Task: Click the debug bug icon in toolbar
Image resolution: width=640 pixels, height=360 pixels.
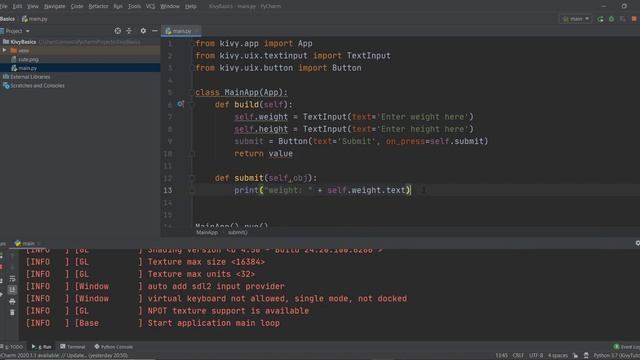Action: click(x=611, y=19)
